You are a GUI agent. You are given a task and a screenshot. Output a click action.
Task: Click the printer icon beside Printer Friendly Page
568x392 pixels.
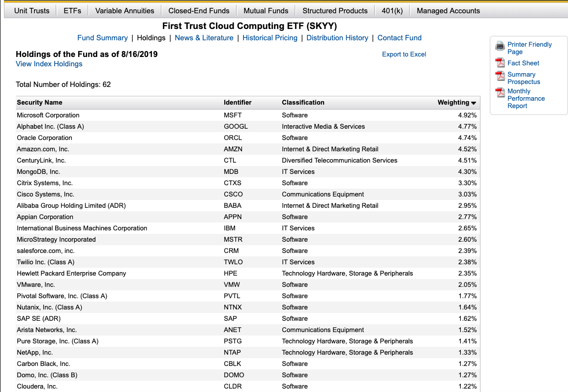pos(500,46)
